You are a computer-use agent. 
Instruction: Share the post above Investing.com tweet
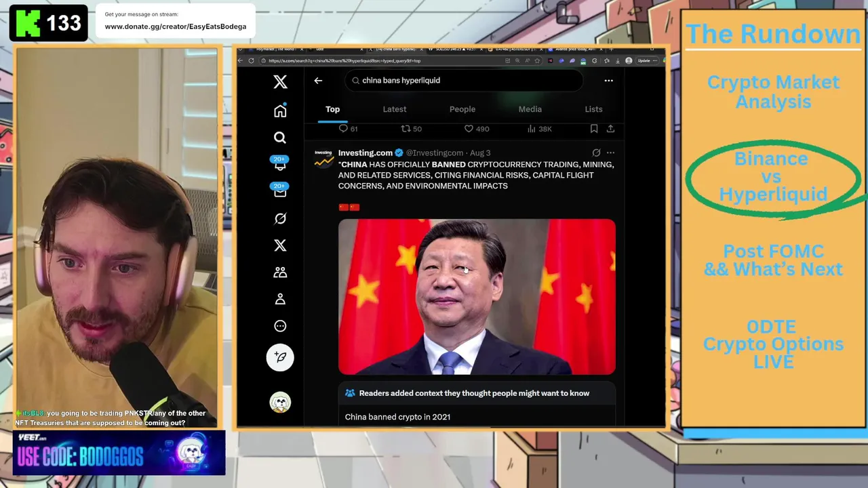click(610, 129)
